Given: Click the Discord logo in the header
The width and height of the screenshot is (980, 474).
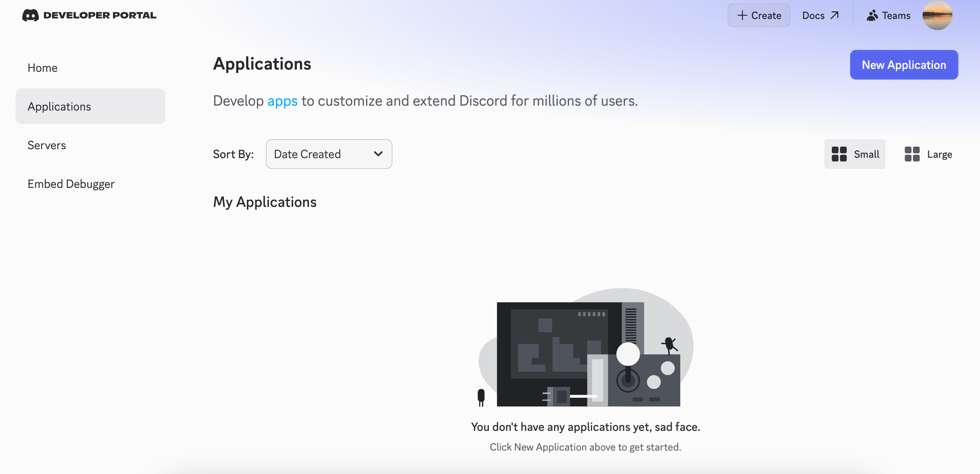Looking at the screenshot, I should pos(31,15).
